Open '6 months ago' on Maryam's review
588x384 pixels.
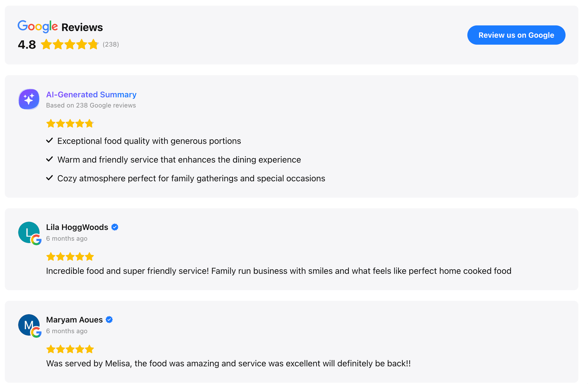pyautogui.click(x=67, y=331)
